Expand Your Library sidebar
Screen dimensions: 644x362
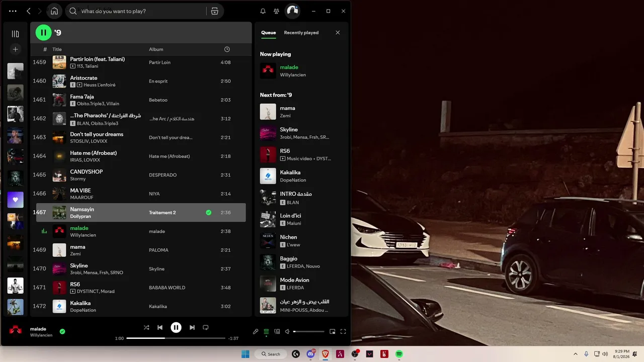pos(16,34)
